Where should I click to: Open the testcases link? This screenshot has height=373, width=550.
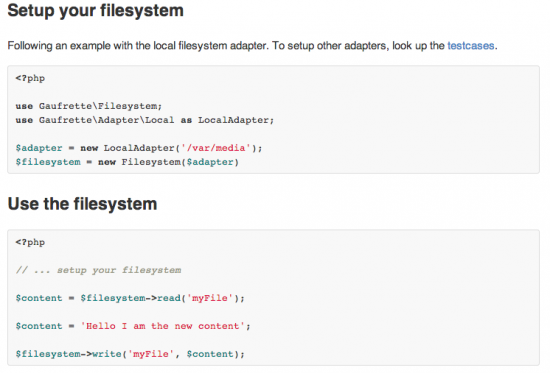point(471,46)
